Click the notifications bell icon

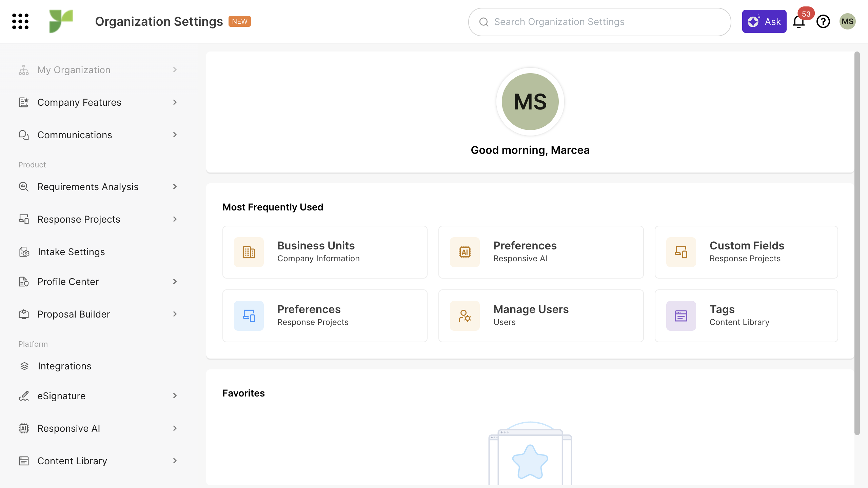(x=798, y=22)
